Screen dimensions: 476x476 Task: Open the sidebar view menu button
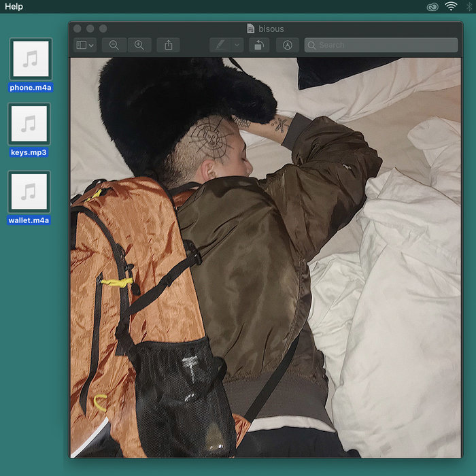point(85,45)
